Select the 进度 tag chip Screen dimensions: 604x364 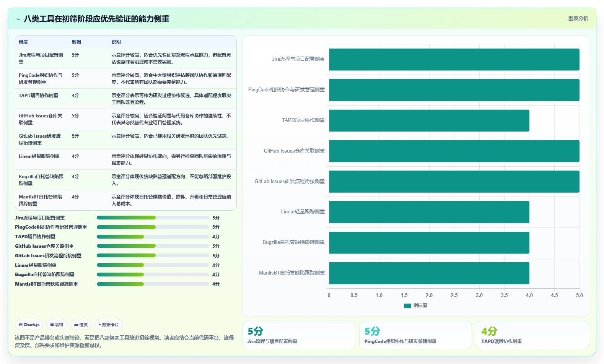point(81,325)
